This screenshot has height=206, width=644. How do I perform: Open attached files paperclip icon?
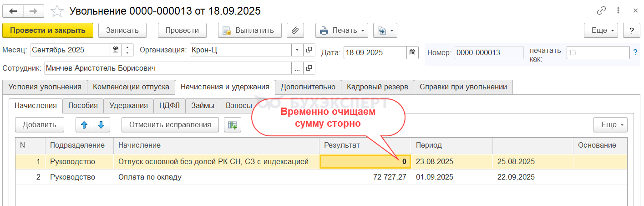click(295, 31)
